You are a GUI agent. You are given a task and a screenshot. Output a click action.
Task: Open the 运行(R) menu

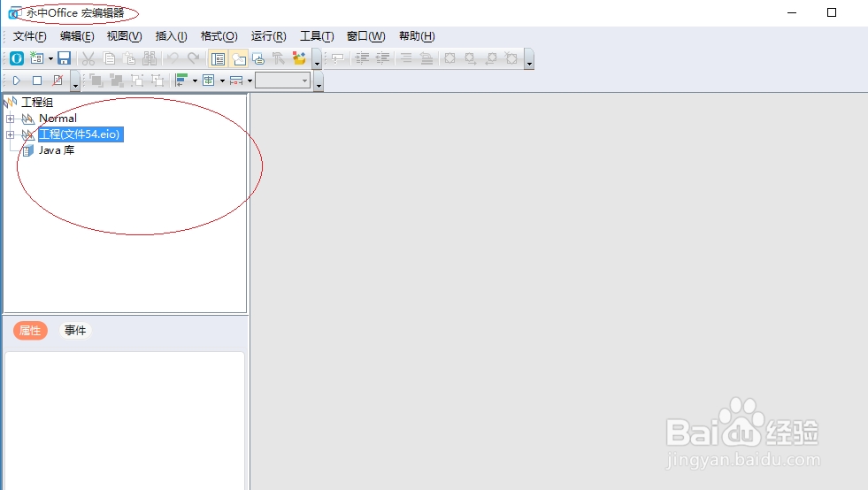point(268,36)
